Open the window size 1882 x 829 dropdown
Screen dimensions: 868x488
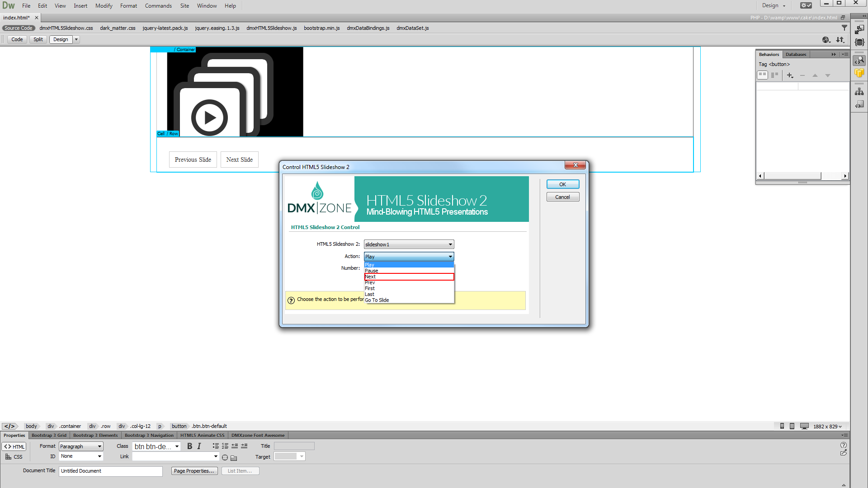coord(827,427)
